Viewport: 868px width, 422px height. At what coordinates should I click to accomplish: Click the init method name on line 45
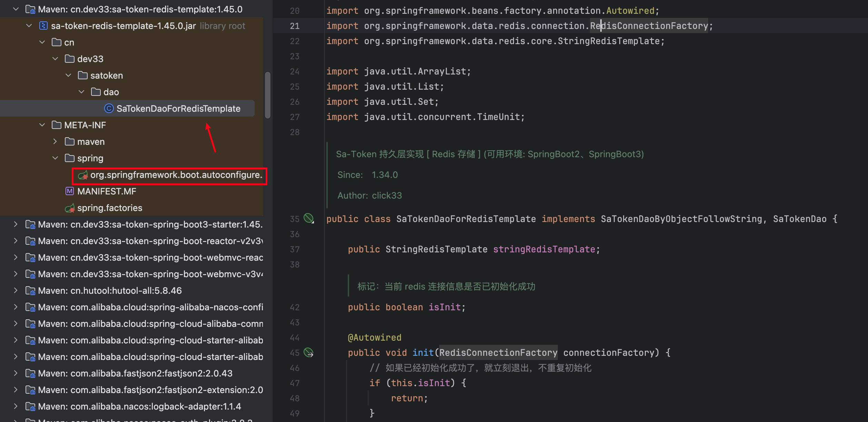pyautogui.click(x=423, y=353)
